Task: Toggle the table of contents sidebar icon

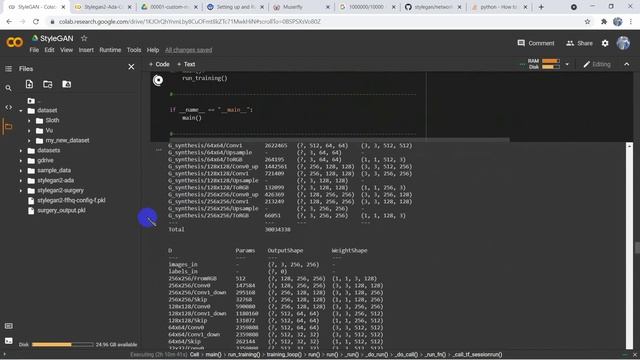Action: 8,69
